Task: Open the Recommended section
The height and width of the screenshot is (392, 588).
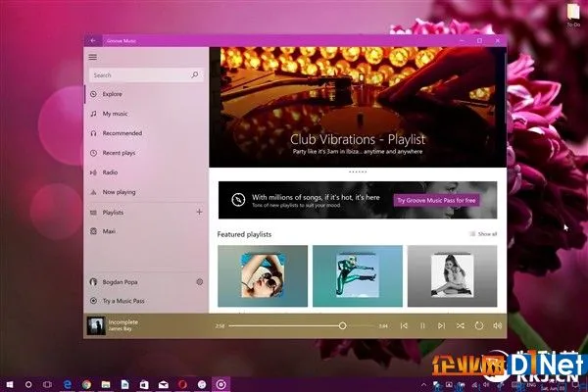Action: 146,133
